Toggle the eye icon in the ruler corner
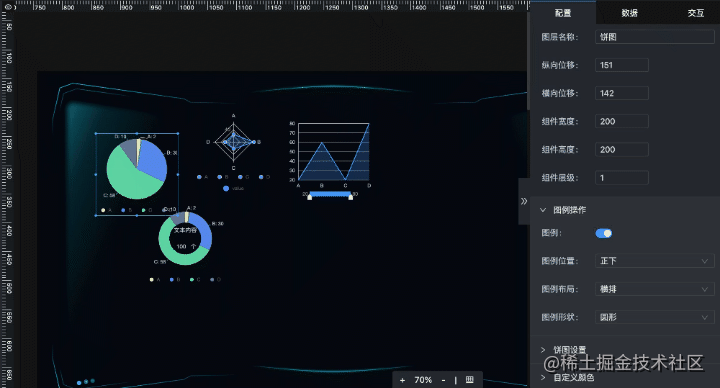 (8, 7)
